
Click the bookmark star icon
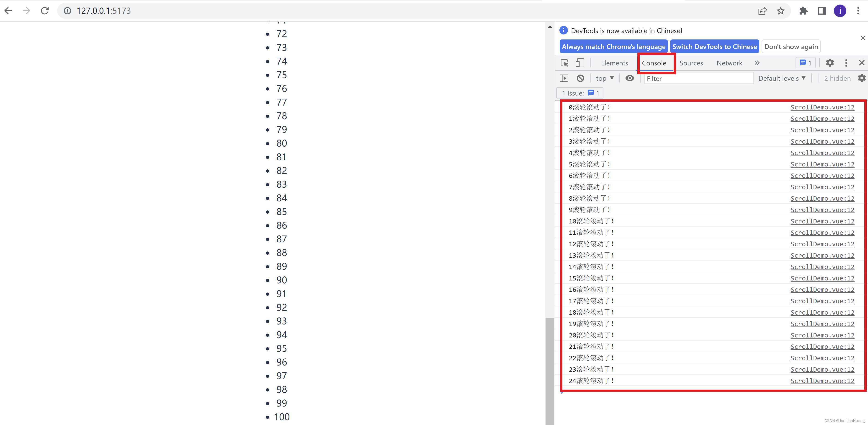click(780, 11)
